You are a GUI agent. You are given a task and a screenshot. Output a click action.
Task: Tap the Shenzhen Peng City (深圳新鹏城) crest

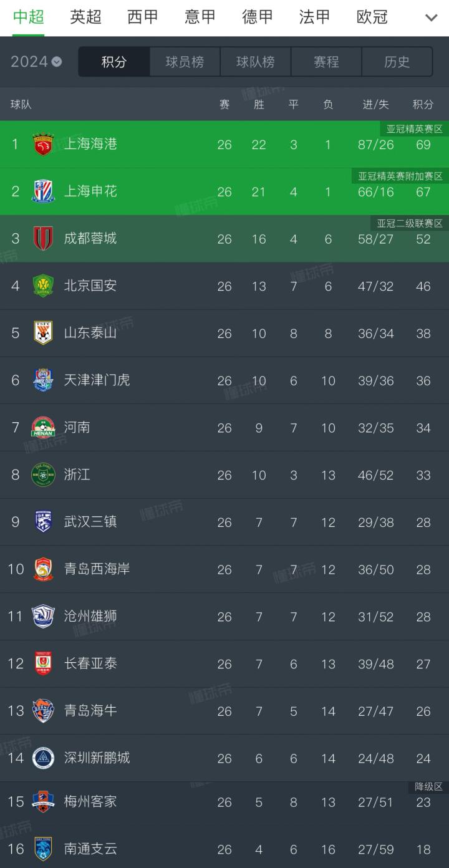click(x=43, y=758)
